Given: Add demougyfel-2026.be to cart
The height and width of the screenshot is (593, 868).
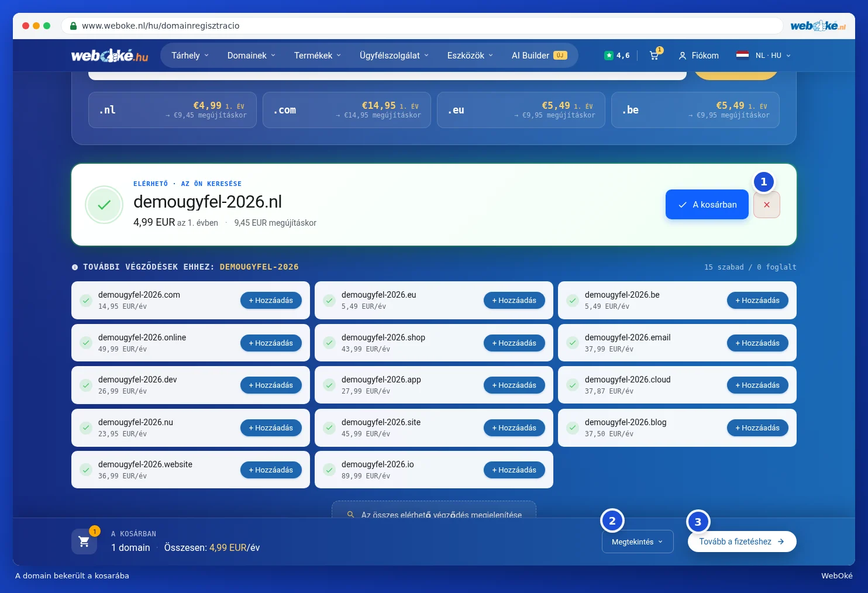Looking at the screenshot, I should coord(757,301).
